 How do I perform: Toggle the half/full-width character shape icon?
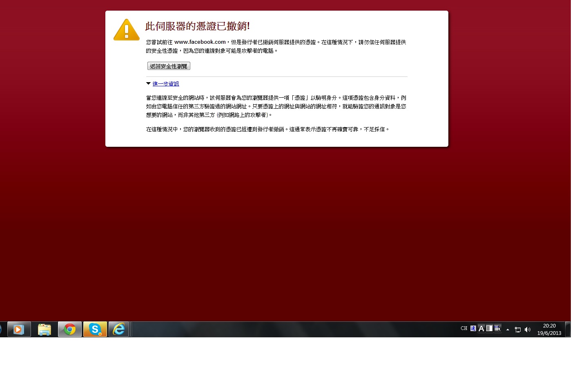coord(489,328)
